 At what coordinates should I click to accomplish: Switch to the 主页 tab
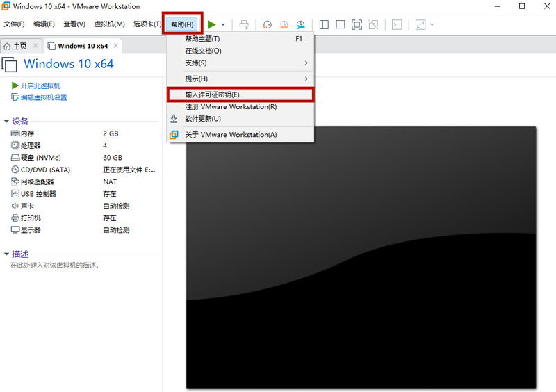[21, 46]
